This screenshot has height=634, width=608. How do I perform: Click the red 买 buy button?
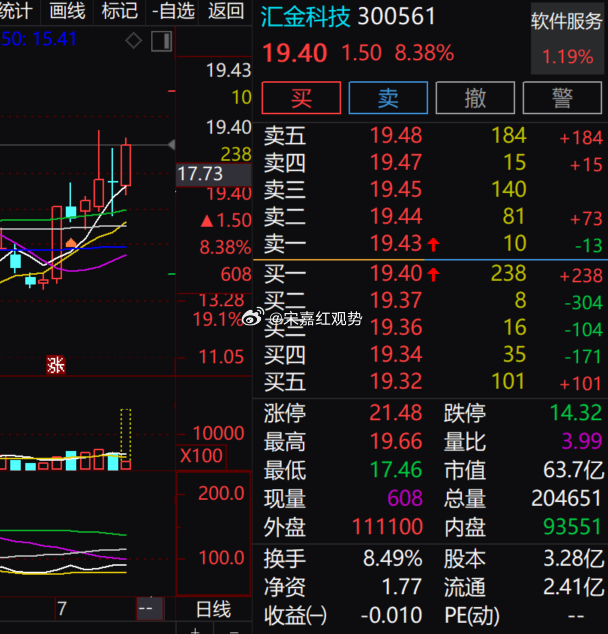(x=301, y=98)
